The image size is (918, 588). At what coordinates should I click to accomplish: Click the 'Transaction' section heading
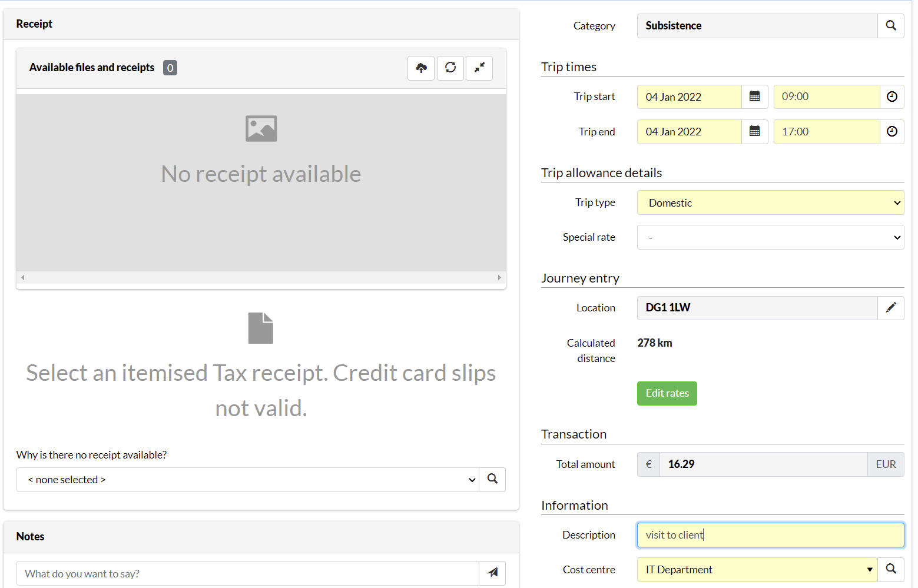tap(574, 434)
